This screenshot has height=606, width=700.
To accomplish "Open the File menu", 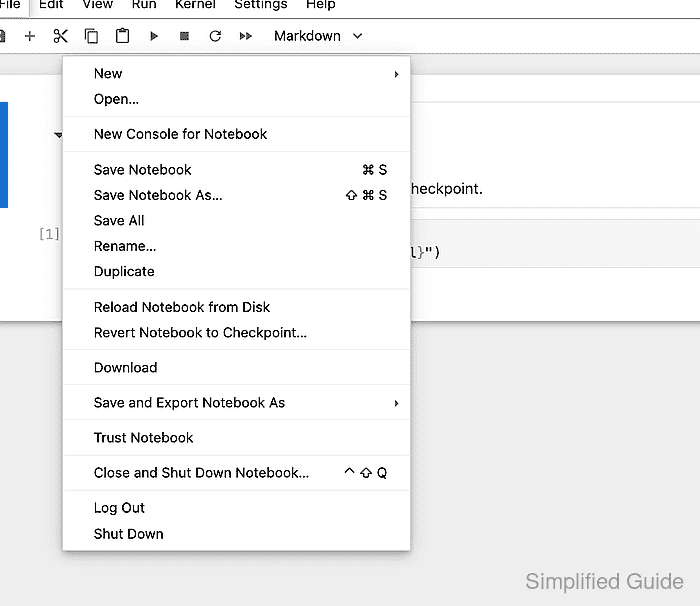I will (10, 5).
